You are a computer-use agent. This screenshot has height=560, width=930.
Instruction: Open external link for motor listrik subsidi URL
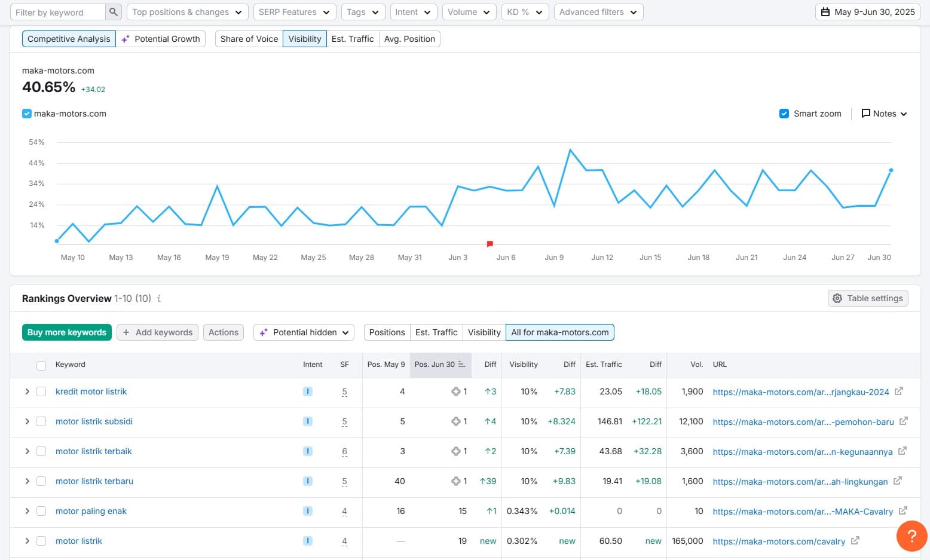[x=904, y=421]
